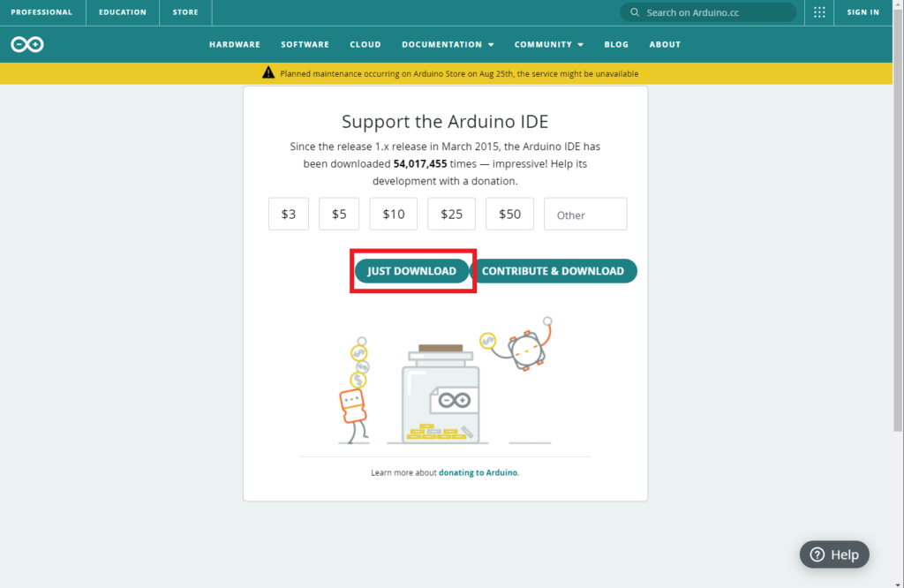Open the apps grid icon
Screen dimensions: 904x588
[819, 12]
